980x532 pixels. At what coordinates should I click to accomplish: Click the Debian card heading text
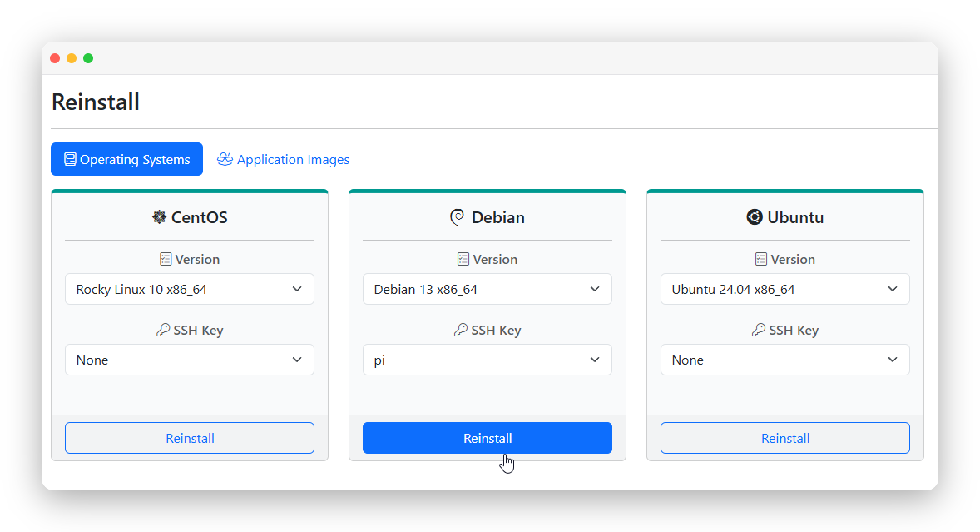(498, 217)
